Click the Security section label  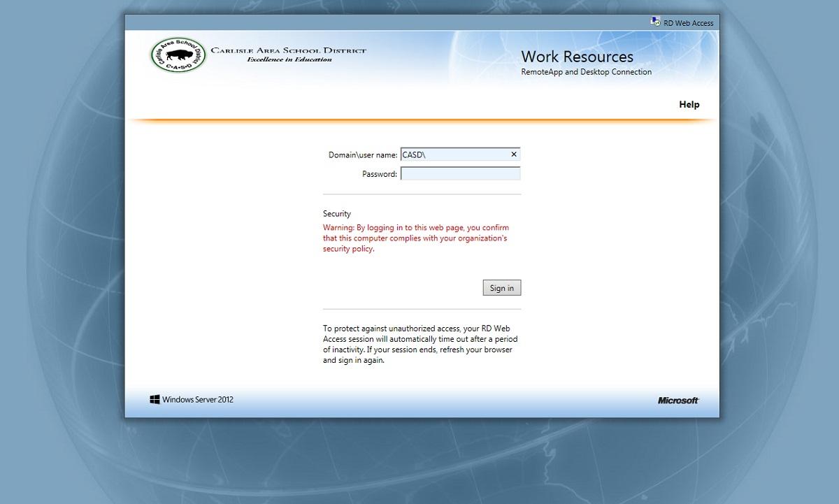coord(337,213)
